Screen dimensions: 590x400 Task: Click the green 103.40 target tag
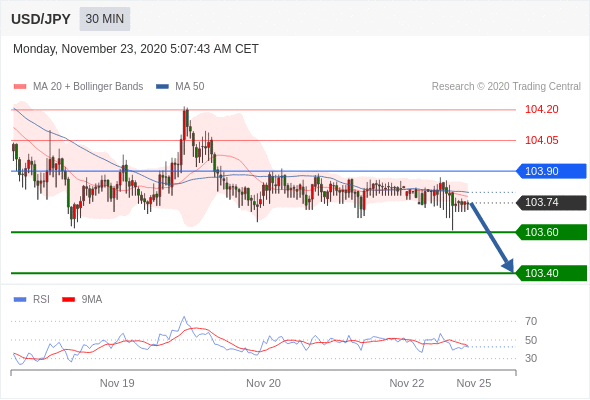tap(551, 273)
